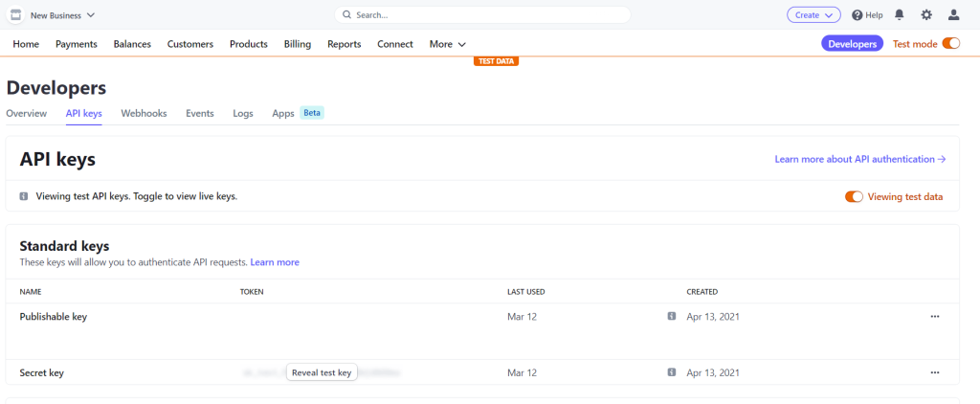The image size is (980, 404).
Task: Click the NAME column header
Action: [31, 291]
